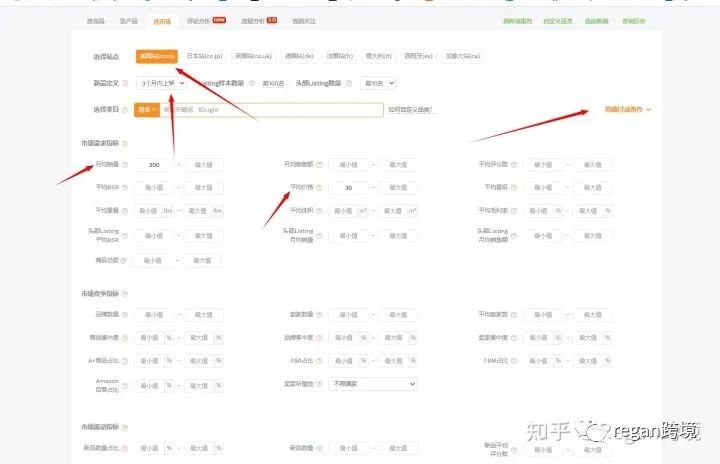Open the 流量分析 2.0 tab
This screenshot has height=464, width=720.
tap(259, 21)
